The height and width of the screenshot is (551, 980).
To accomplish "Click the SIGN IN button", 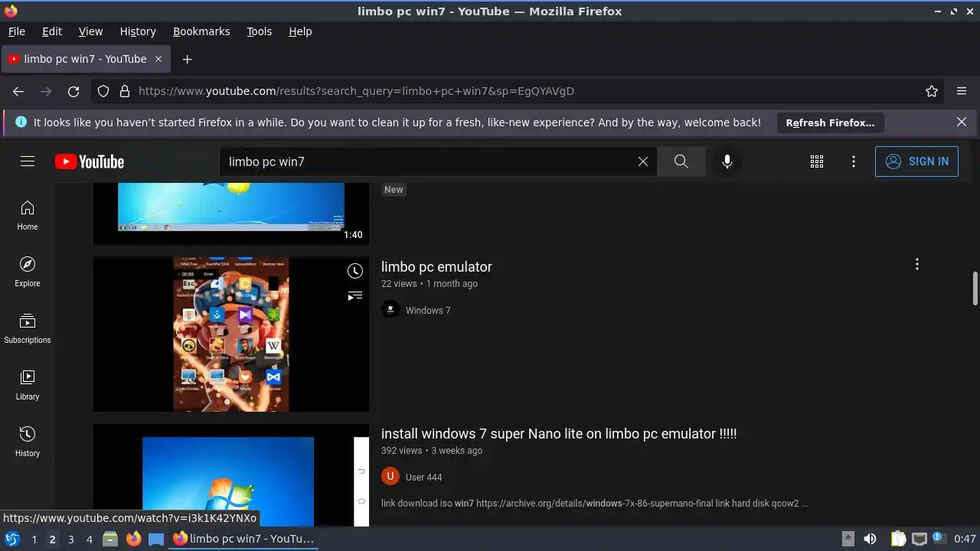I will [x=916, y=161].
